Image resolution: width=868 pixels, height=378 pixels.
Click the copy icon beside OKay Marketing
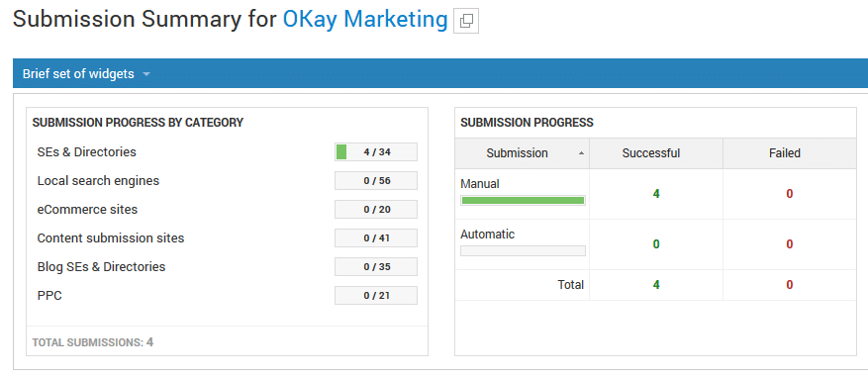click(x=466, y=21)
